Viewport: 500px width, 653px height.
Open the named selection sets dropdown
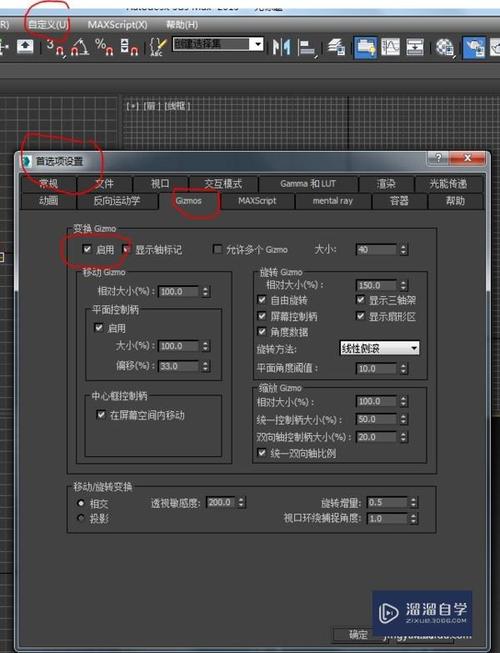point(258,44)
